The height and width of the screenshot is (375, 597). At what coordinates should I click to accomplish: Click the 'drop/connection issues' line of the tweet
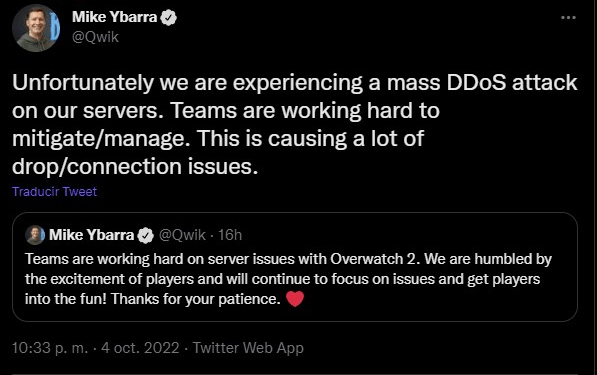[x=135, y=167]
